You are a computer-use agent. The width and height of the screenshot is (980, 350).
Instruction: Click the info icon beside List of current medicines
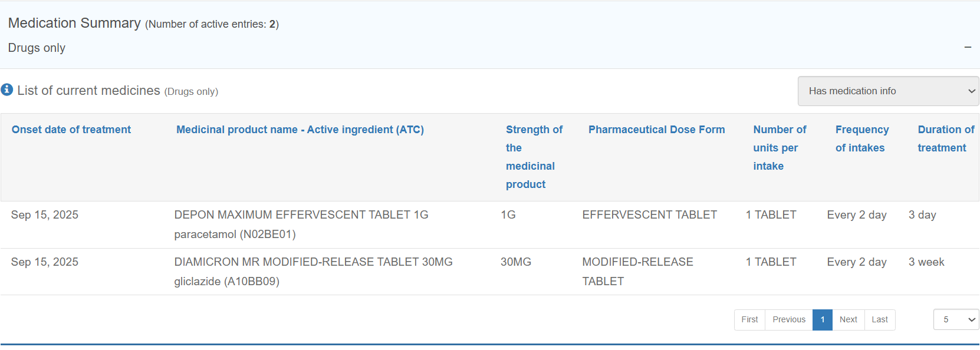click(7, 90)
